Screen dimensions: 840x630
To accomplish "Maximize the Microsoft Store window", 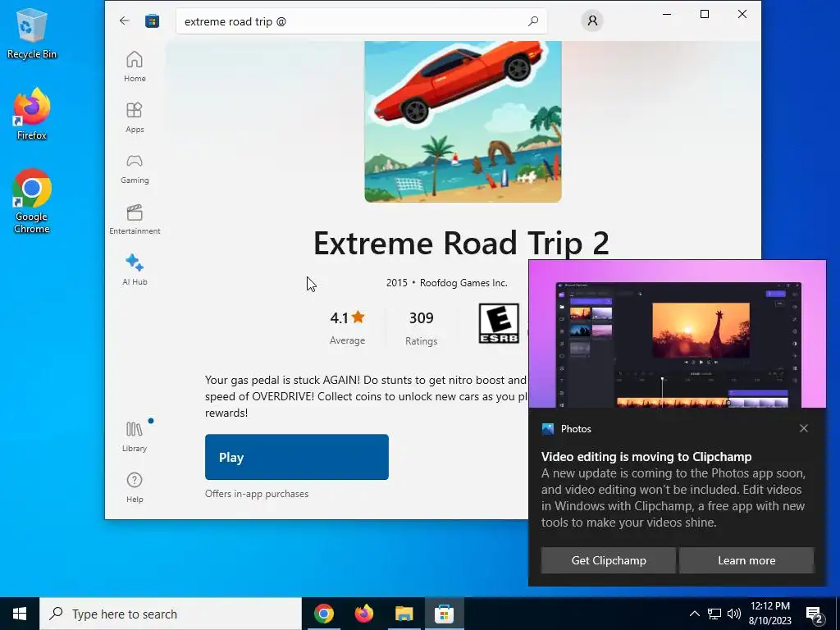I will 705,15.
